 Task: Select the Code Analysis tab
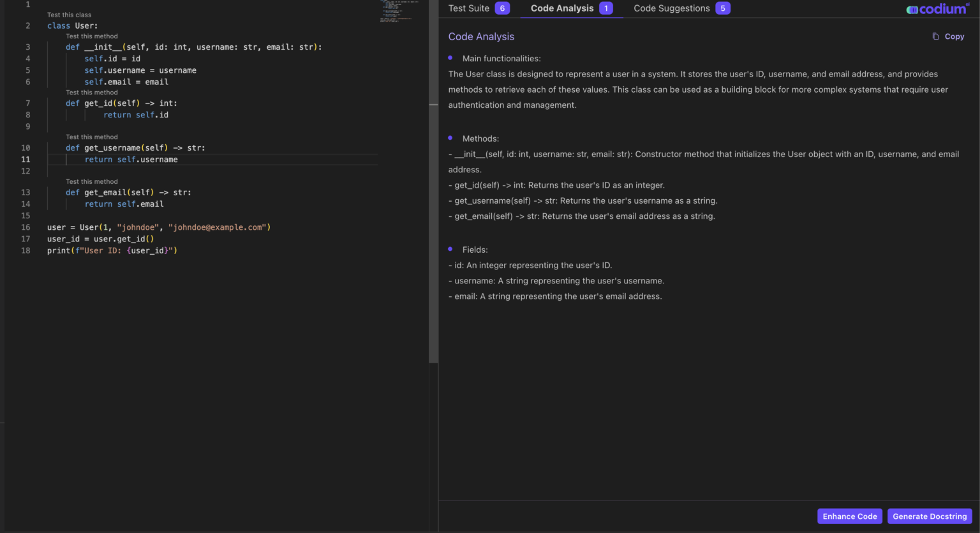coord(561,8)
